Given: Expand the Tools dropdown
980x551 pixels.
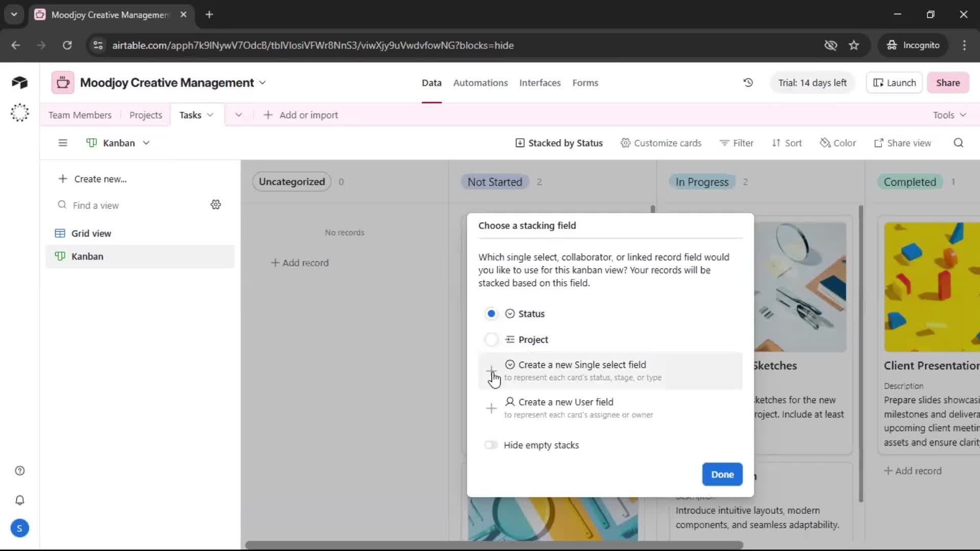Looking at the screenshot, I should pyautogui.click(x=950, y=115).
